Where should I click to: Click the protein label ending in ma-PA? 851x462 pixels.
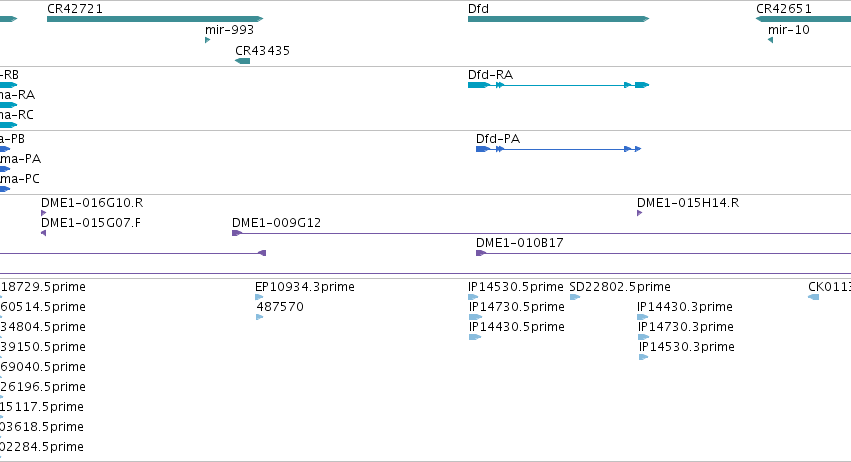click(x=20, y=159)
